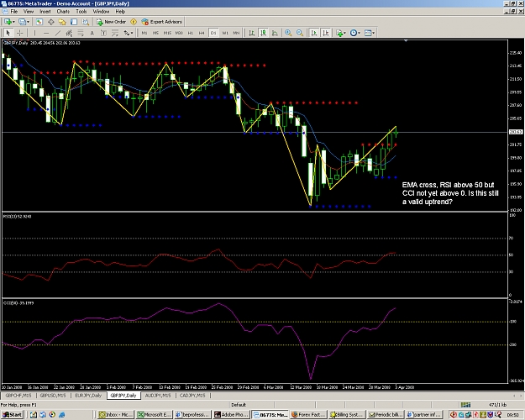Click the New Order button
Viewport: 525px width, 420px height.
[111, 22]
